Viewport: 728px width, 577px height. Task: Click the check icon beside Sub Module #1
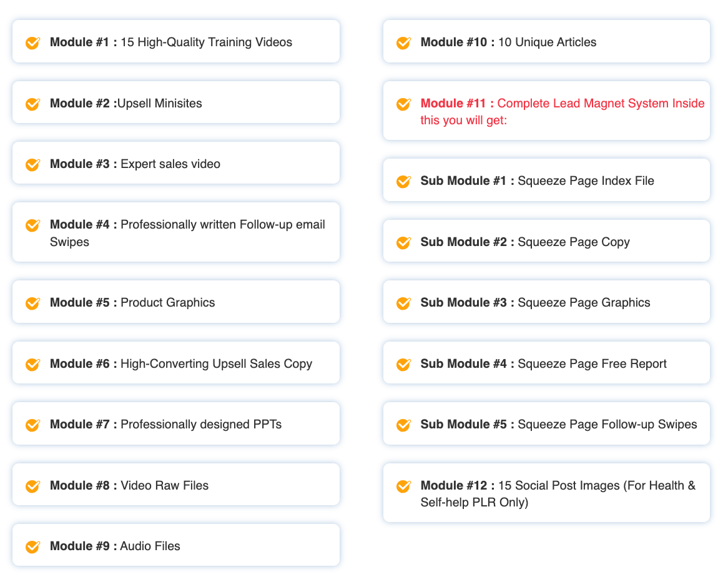[x=403, y=181]
